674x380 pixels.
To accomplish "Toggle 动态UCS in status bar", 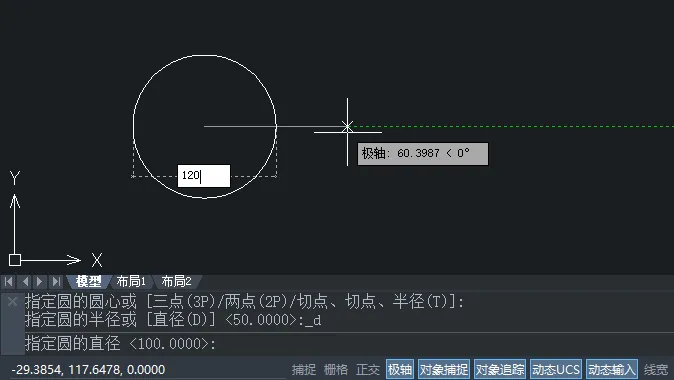I will coord(556,369).
